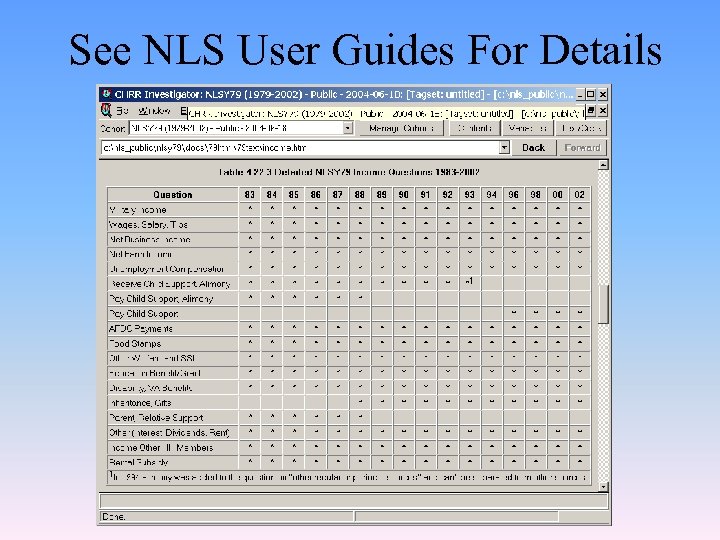The width and height of the screenshot is (720, 540).
Task: Click the scrollbar up arrow
Action: point(603,165)
